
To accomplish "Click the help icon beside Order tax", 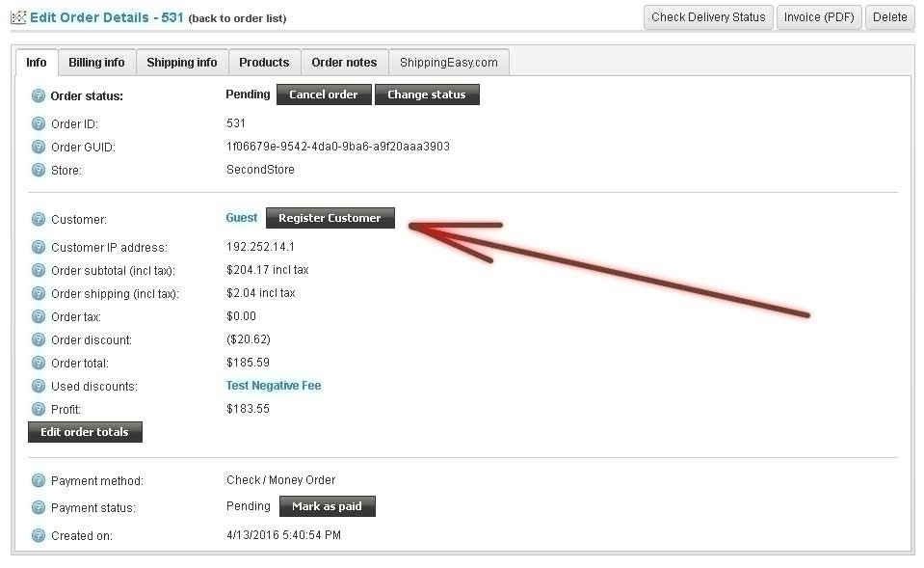I will 39,316.
